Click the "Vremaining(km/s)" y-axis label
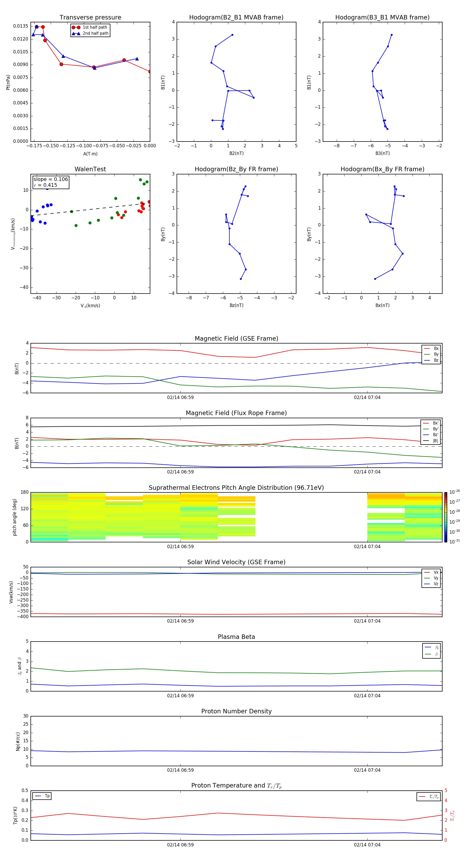The image size is (473, 868). [x=13, y=234]
